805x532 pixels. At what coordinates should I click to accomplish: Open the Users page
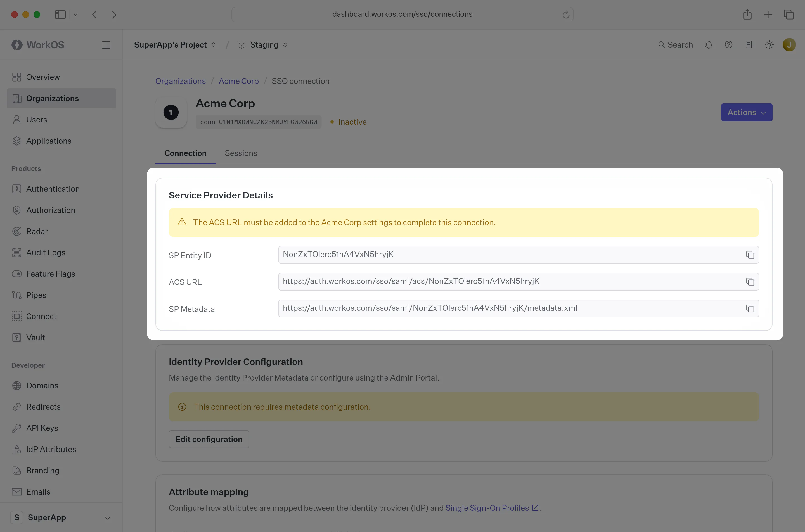(x=61, y=119)
